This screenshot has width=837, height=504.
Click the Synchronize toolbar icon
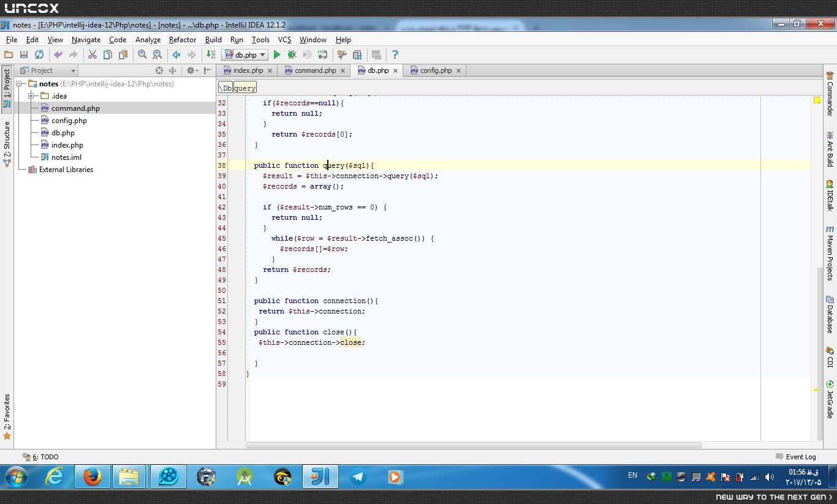coord(39,55)
